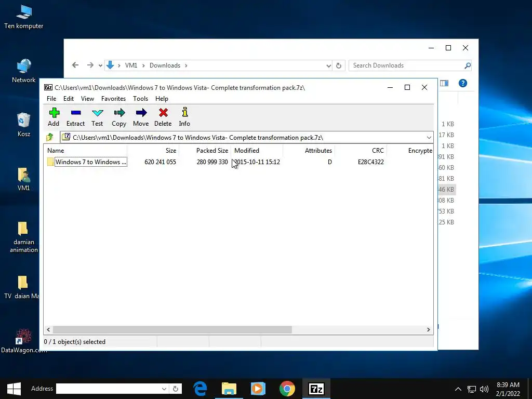532x399 pixels.
Task: Click the Copy toolbar icon
Action: pyautogui.click(x=119, y=117)
